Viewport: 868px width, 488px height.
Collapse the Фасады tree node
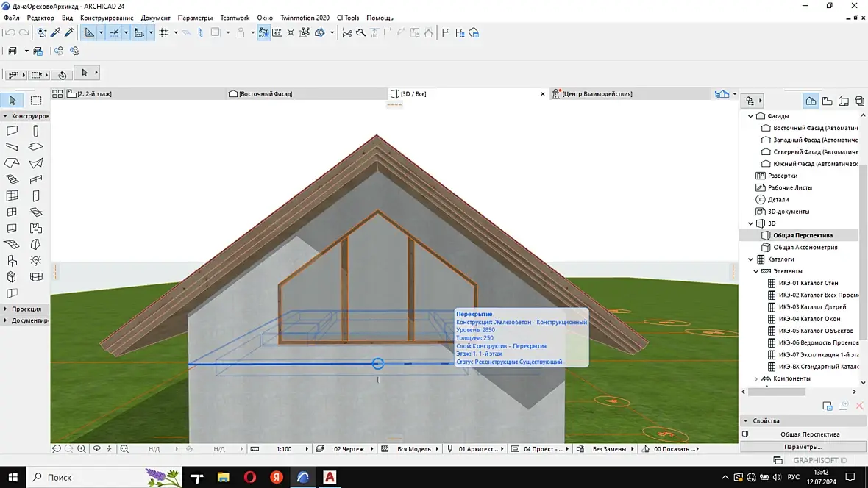[x=750, y=116]
